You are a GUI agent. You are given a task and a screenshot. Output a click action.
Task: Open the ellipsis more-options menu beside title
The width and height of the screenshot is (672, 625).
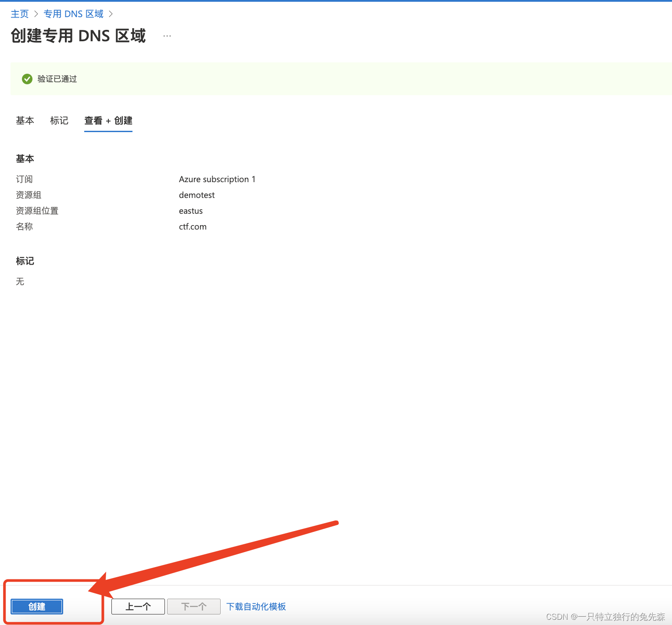coord(167,36)
